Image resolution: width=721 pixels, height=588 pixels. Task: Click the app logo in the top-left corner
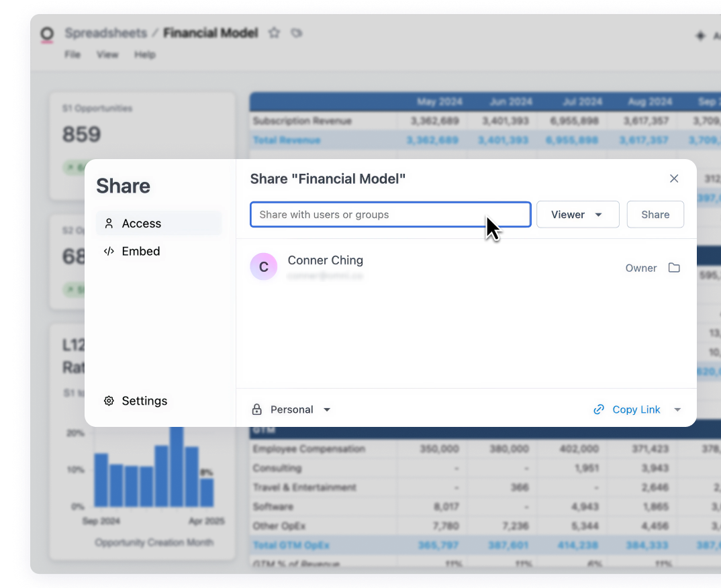click(x=47, y=34)
